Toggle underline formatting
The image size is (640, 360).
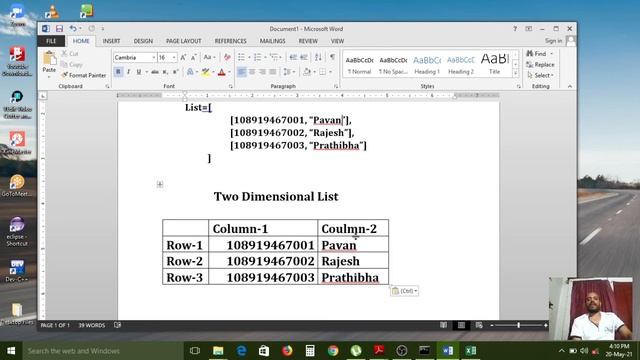click(139, 72)
